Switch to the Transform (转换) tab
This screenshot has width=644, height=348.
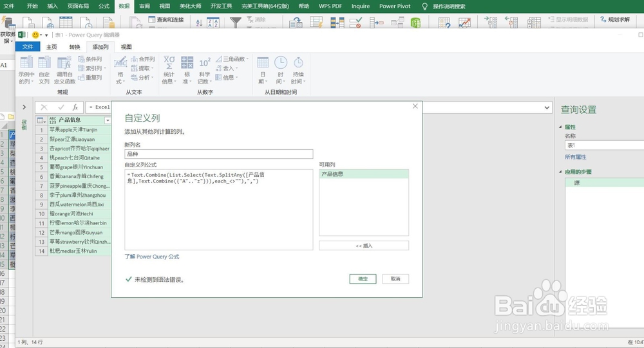click(75, 47)
